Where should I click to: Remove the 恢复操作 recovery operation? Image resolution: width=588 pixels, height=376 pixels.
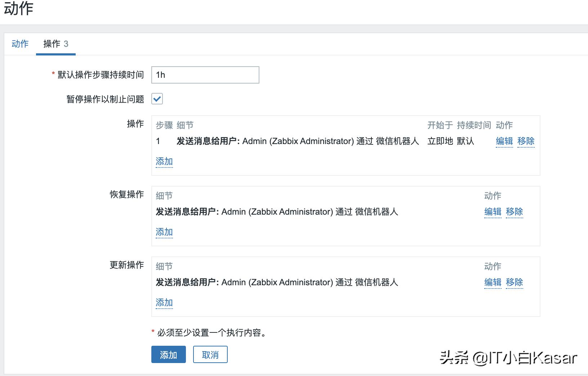[x=514, y=212]
